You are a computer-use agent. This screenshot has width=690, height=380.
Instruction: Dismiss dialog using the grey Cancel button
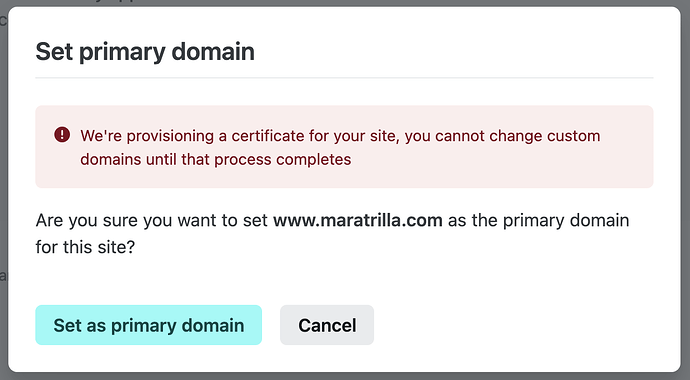[327, 325]
